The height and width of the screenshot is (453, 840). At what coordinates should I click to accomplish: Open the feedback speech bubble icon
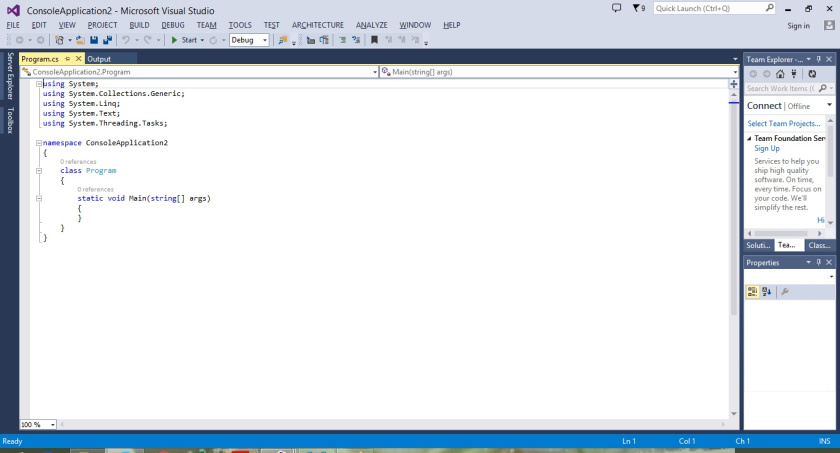617,8
